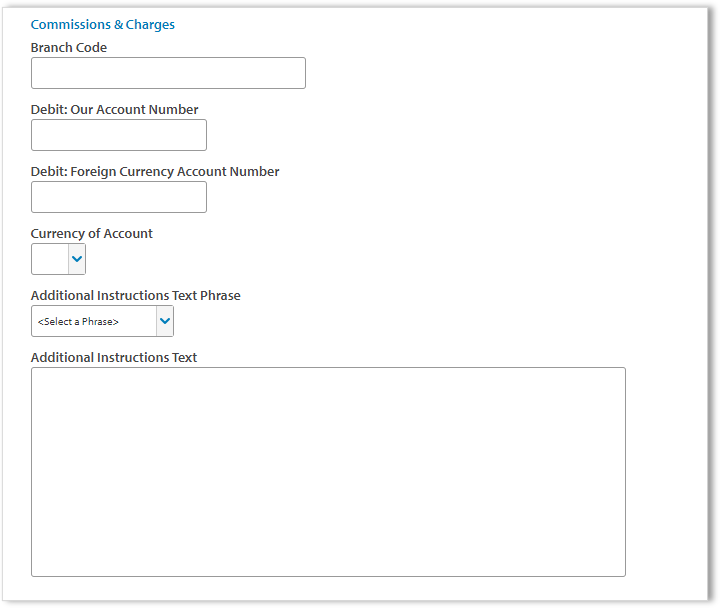
Task: Focus the Debit: Our Account Number field
Action: coord(118,135)
